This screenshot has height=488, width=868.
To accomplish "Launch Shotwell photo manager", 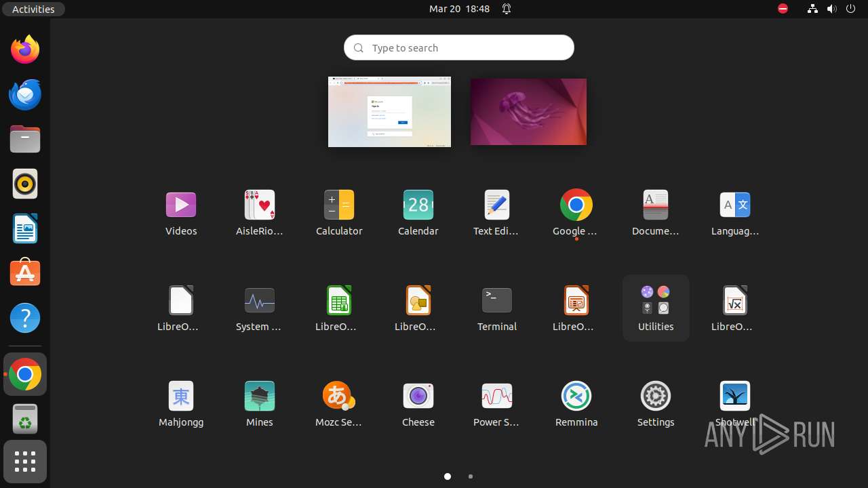I will tap(735, 404).
